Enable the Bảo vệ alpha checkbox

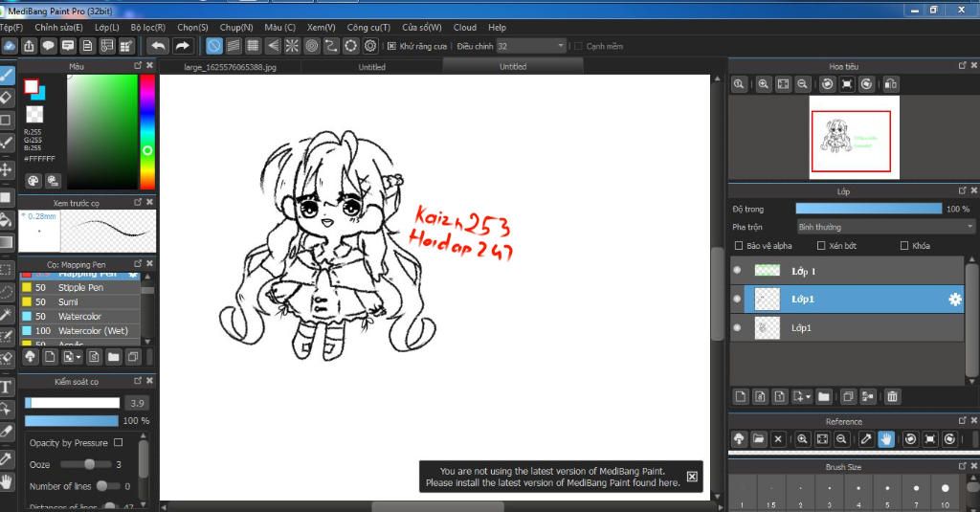point(739,246)
